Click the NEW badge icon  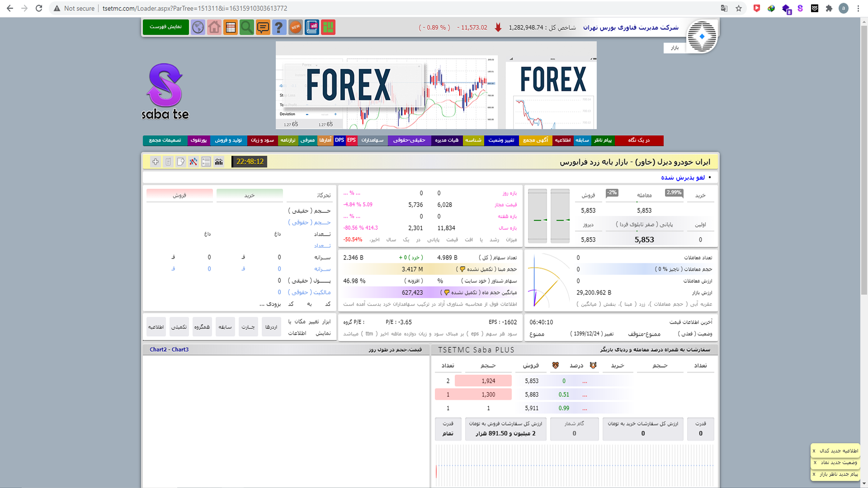coord(295,28)
